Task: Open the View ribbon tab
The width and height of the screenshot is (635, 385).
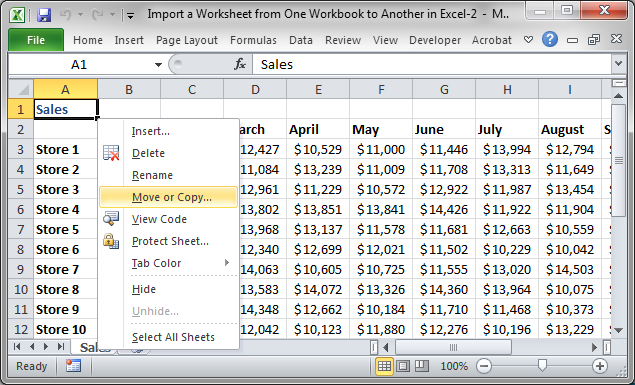Action: [385, 40]
